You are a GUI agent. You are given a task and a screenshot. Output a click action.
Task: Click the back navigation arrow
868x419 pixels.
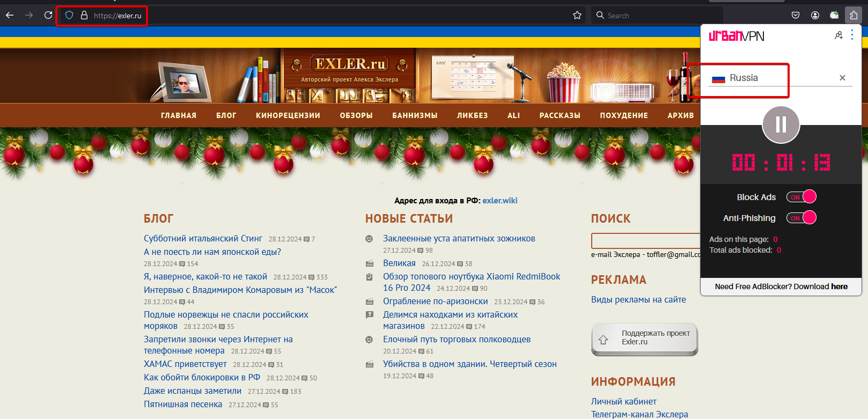click(10, 16)
